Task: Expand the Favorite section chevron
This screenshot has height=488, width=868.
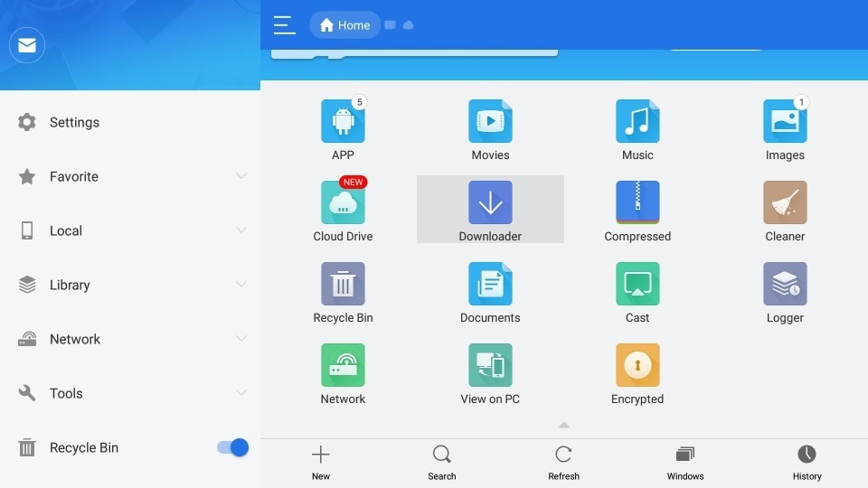Action: point(241,176)
